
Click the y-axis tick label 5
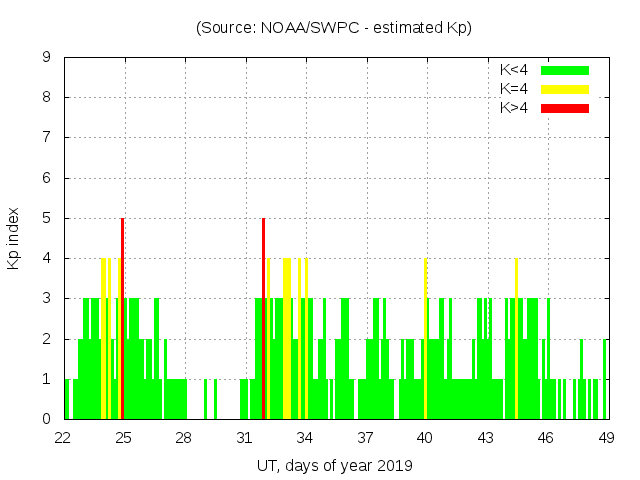[x=47, y=218]
